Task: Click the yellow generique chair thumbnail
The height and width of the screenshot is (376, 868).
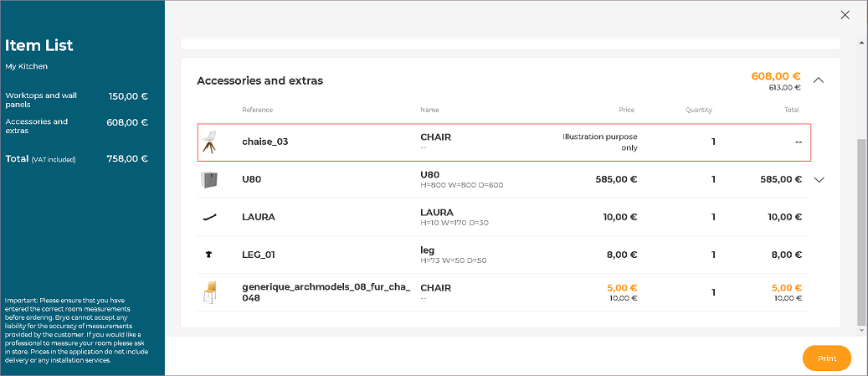Action: (209, 292)
